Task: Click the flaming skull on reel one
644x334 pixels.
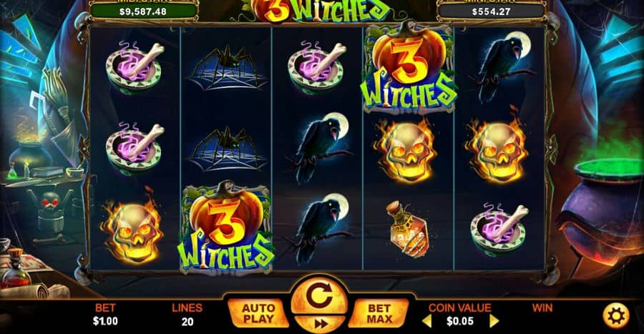Action: coord(132,230)
